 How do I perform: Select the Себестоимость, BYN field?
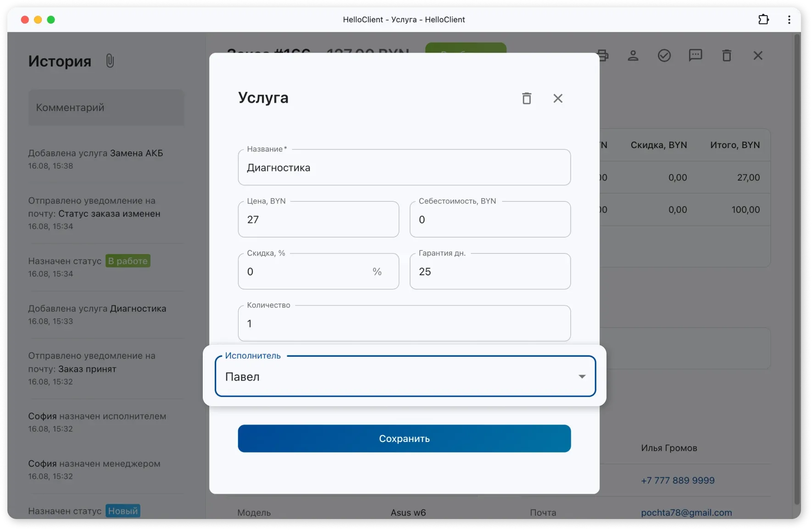coord(489,220)
